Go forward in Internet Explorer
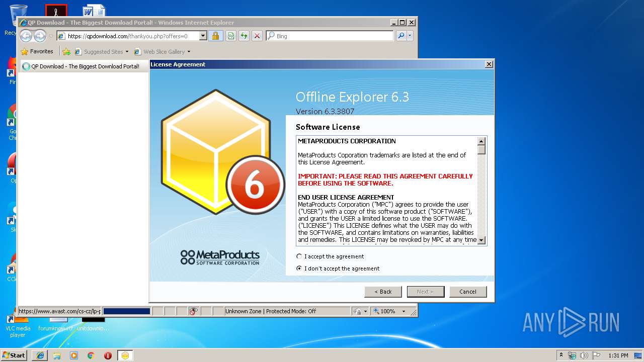This screenshot has height=362, width=644. tap(40, 36)
